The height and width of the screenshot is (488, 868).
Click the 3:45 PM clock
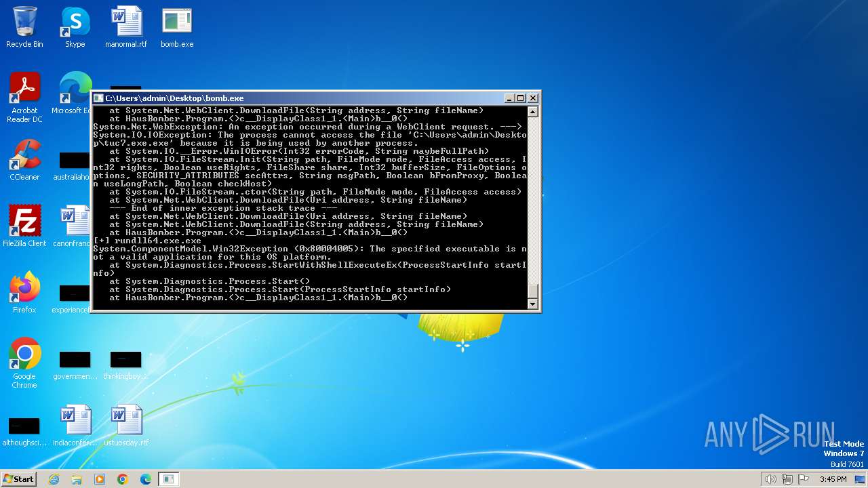tap(833, 479)
